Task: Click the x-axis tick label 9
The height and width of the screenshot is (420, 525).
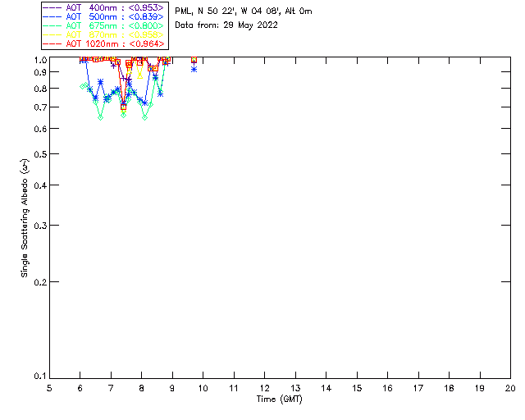Action: click(172, 388)
